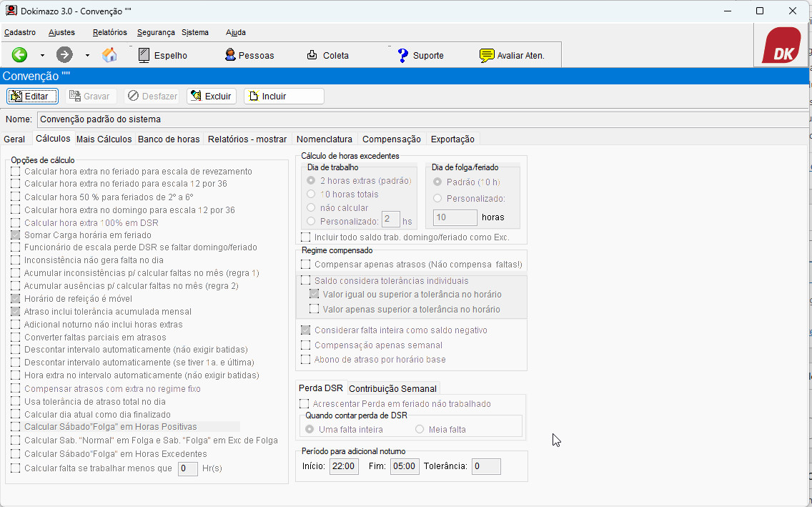Viewport: 812px width, 507px height.
Task: Click the gray forward arrow icon
Action: [64, 55]
